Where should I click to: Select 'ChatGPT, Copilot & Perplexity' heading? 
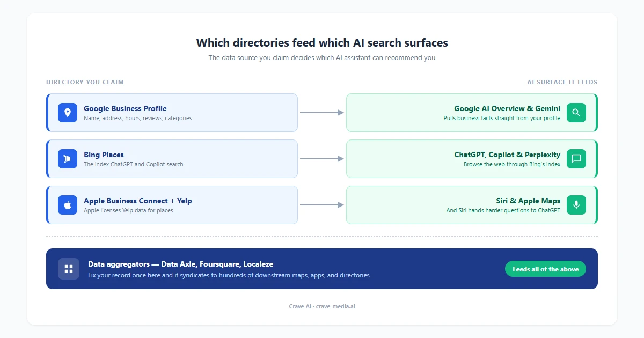507,155
